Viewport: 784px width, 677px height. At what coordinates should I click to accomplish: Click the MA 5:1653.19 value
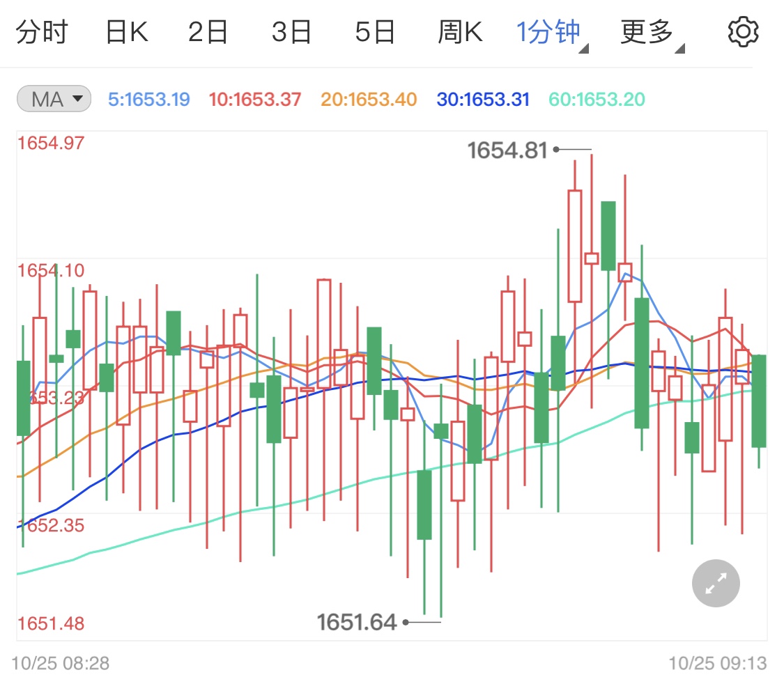pos(149,100)
